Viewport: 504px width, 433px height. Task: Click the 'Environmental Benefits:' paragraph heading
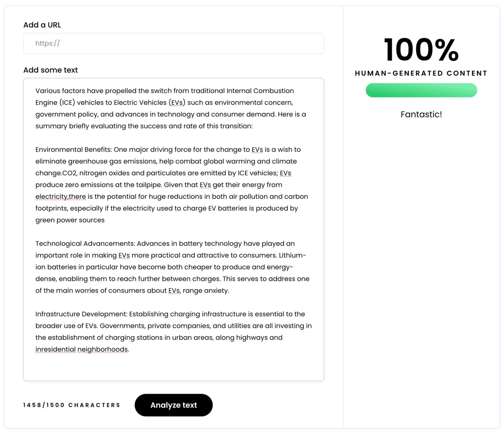[74, 150]
